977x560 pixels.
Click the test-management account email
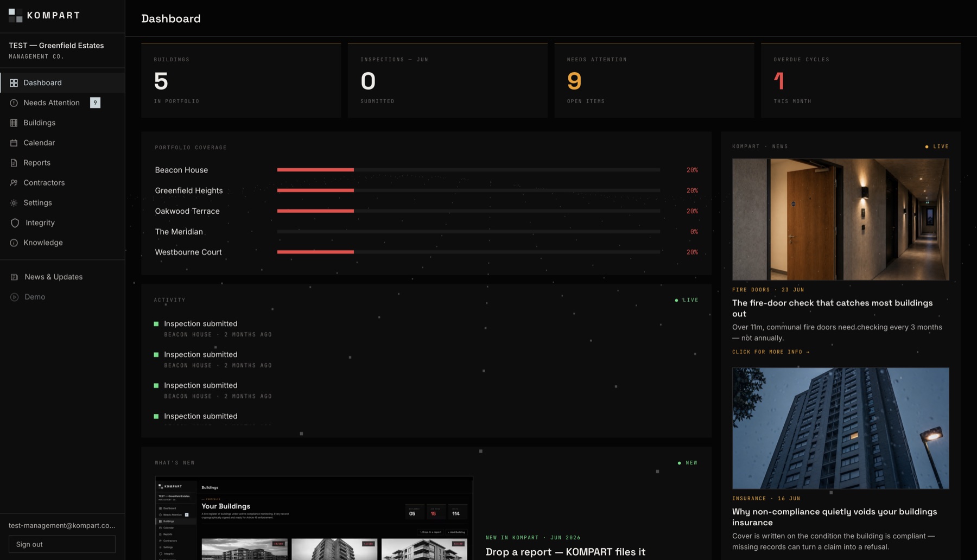[62, 525]
